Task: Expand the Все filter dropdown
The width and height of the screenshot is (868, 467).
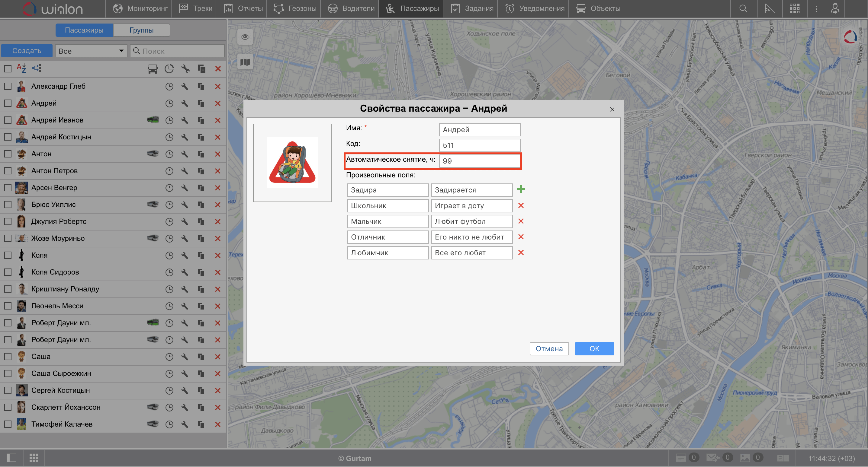Action: click(91, 51)
